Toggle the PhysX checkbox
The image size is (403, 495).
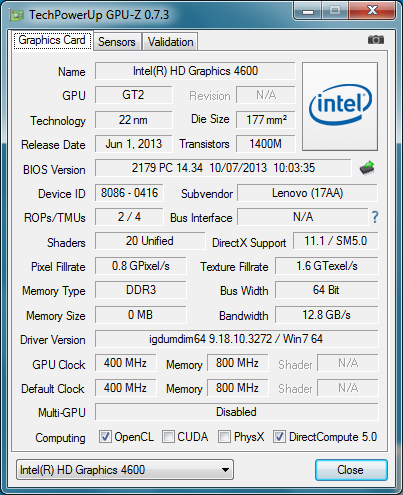point(224,436)
